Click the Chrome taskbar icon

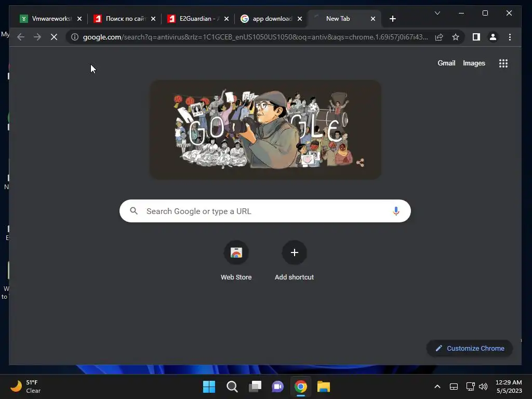point(301,387)
